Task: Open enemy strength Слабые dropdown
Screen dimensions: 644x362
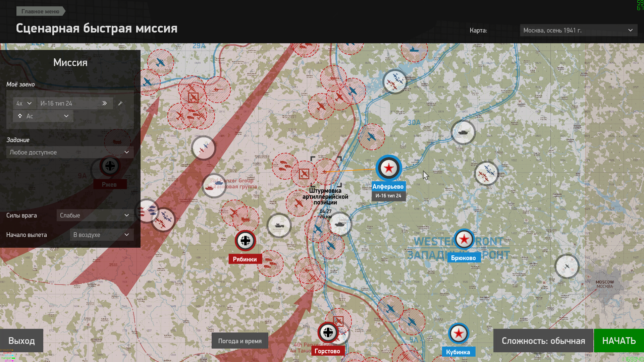Action: coord(95,215)
